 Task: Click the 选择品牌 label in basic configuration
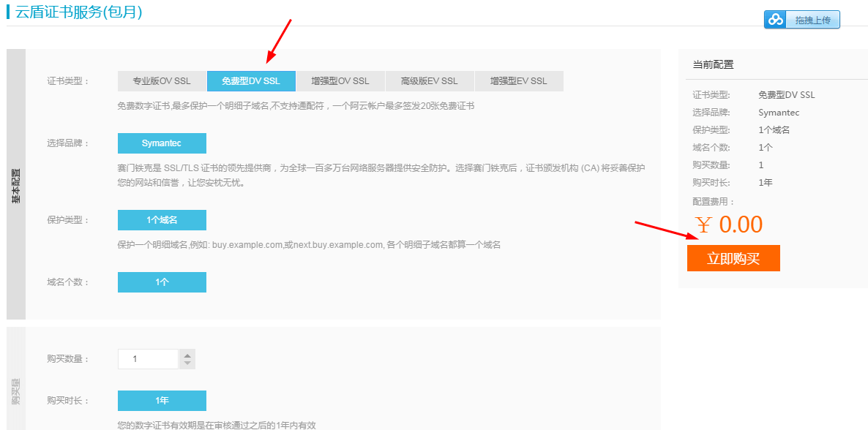(67, 143)
